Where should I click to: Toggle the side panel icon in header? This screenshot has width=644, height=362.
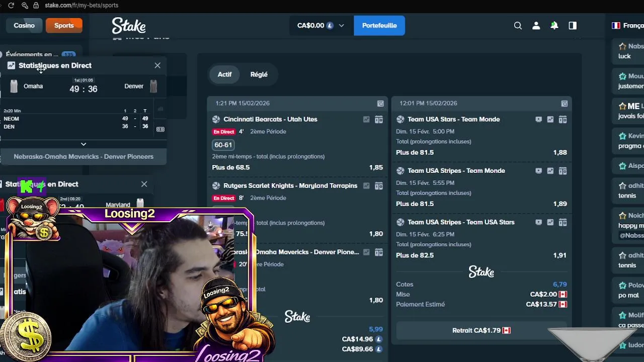pyautogui.click(x=573, y=26)
